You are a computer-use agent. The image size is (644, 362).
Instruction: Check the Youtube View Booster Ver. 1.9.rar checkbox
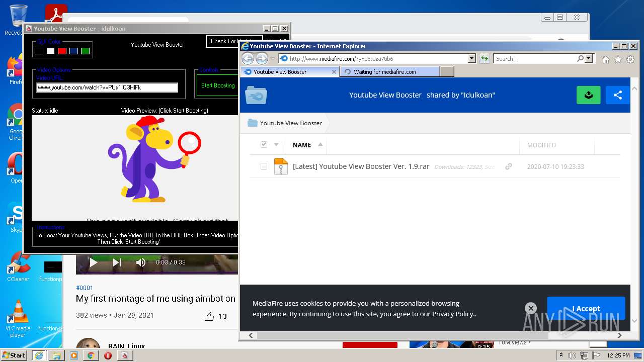(264, 166)
